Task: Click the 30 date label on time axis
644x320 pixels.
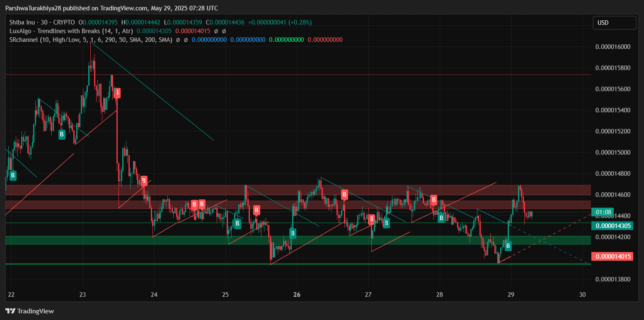Action: [582, 295]
